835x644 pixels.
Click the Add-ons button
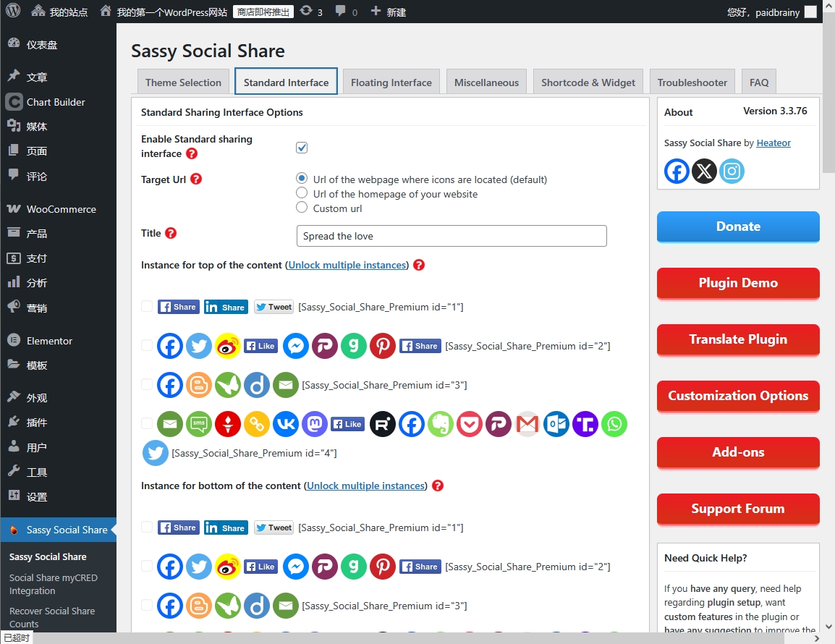(738, 452)
